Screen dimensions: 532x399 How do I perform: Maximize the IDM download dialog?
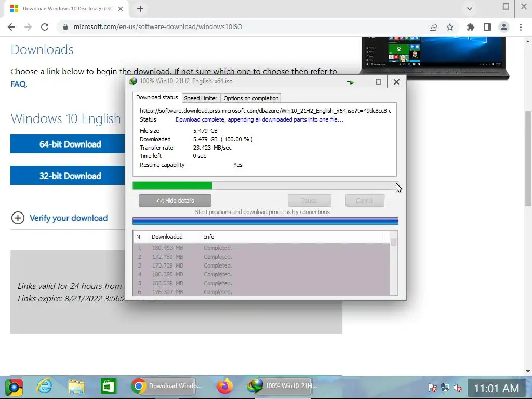tap(378, 82)
